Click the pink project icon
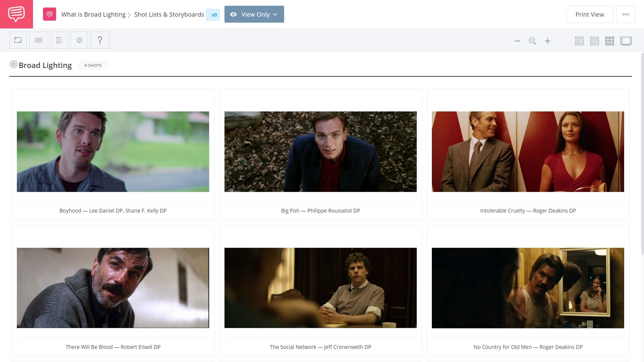The image size is (644, 362). coord(50,14)
